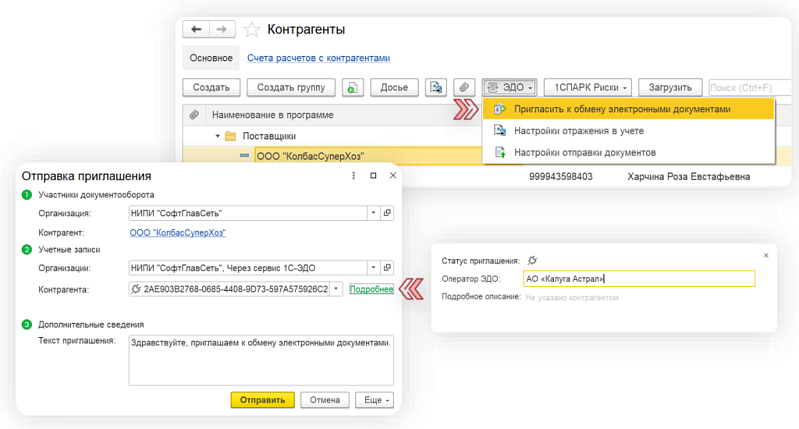Viewport: 799px width, 429px height.
Task: Click icon of Настройки отражения в учете
Action: [x=500, y=130]
